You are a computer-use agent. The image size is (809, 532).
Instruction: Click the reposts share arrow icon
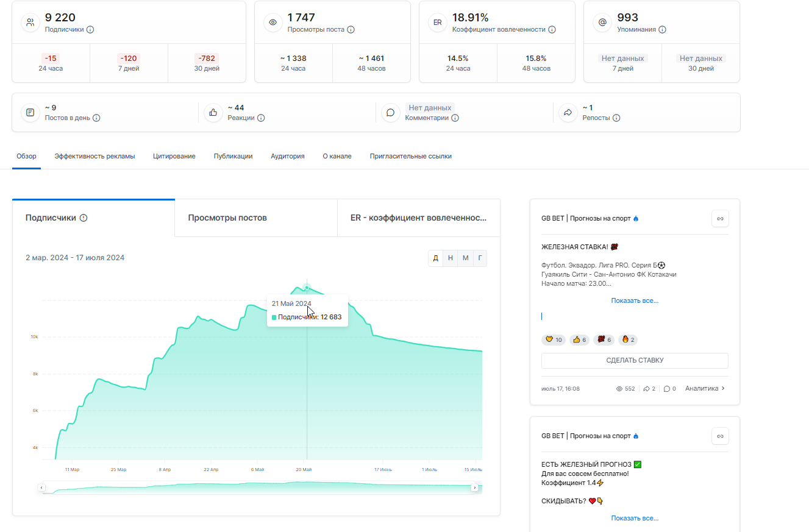(x=568, y=113)
